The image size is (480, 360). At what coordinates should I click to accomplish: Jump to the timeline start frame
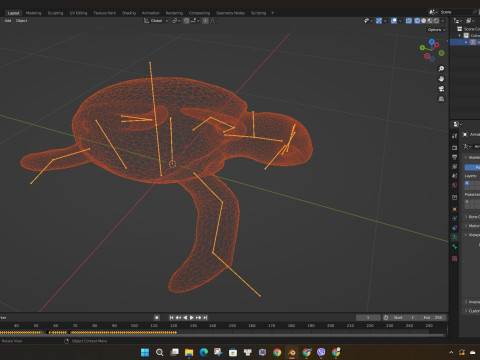point(172,317)
